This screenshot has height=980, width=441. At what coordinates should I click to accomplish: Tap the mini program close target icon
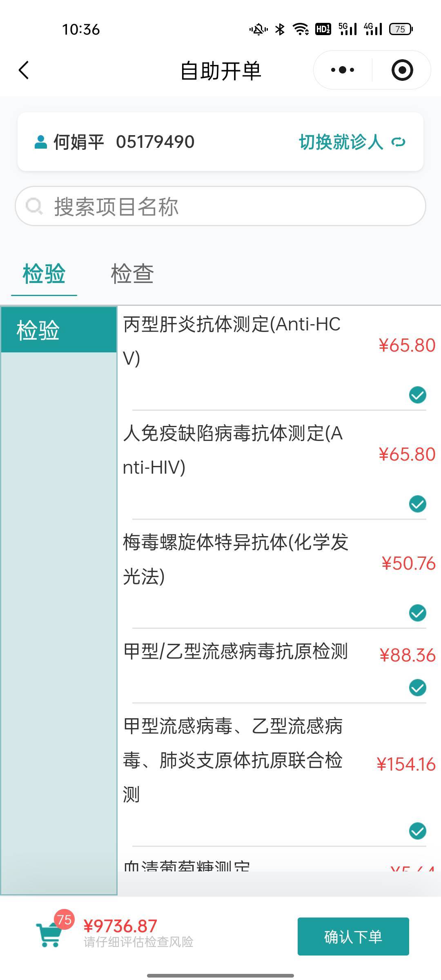tap(402, 70)
